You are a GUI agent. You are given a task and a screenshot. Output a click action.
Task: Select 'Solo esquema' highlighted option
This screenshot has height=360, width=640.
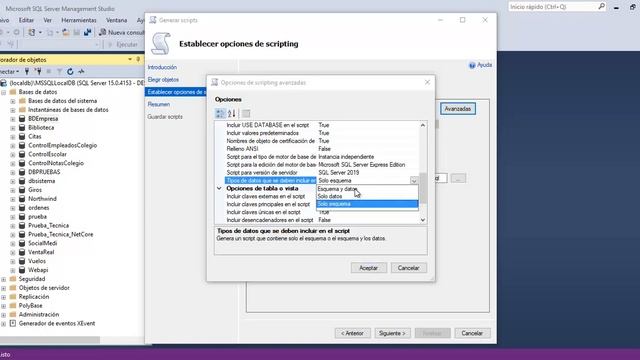[367, 204]
